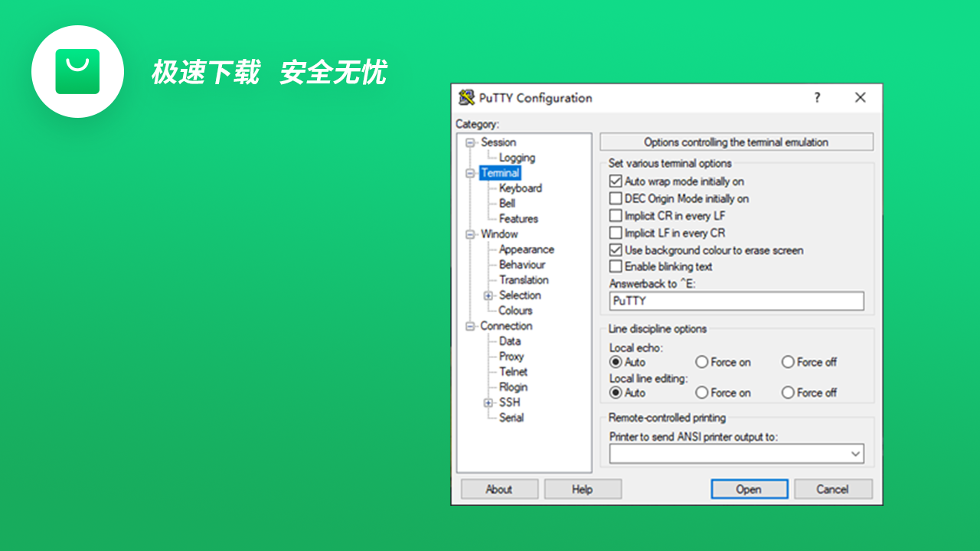Select the Keyboard category
Screen dimensions: 980x551
pos(521,187)
